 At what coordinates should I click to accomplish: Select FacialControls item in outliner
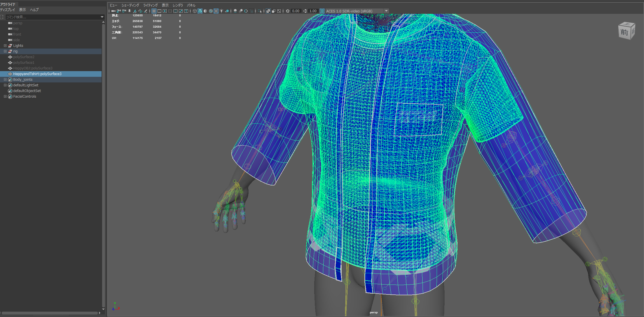25,96
